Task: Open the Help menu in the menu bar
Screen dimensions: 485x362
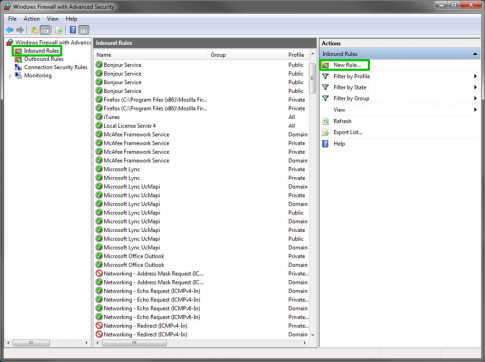Action: pyautogui.click(x=71, y=19)
